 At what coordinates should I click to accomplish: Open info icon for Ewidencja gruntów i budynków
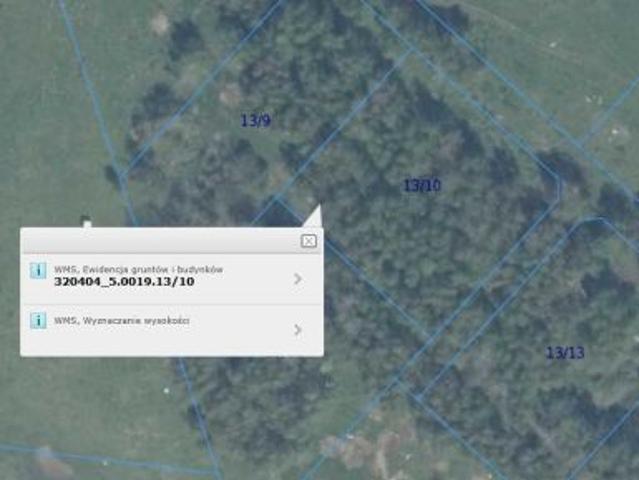(38, 270)
